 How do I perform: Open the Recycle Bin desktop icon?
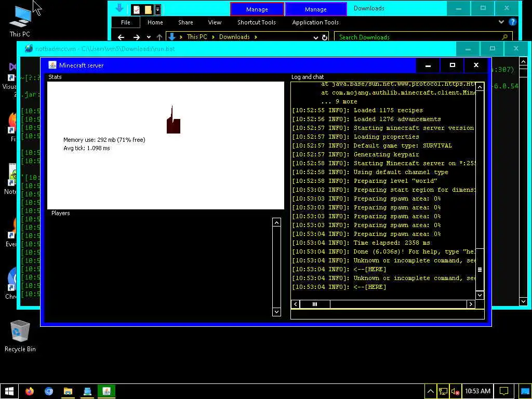(x=20, y=336)
